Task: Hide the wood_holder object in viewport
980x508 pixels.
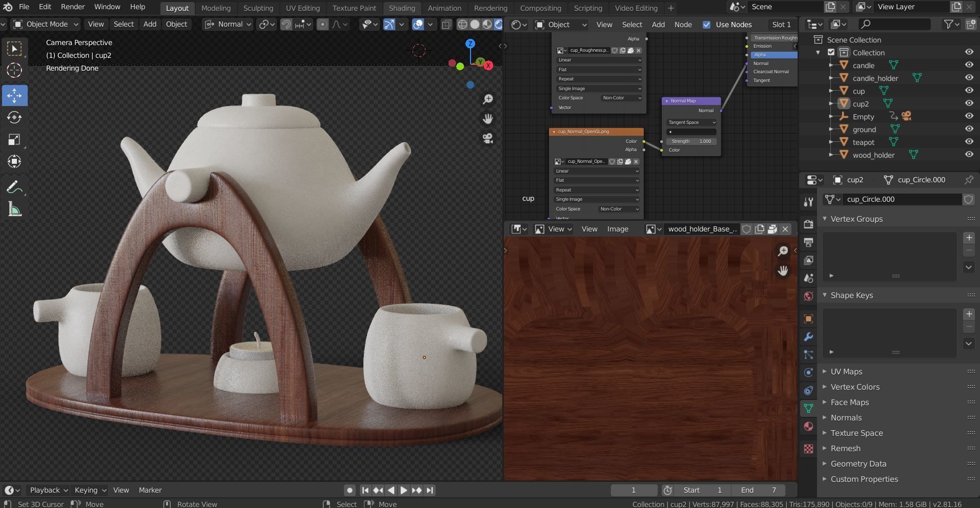Action: pos(969,155)
